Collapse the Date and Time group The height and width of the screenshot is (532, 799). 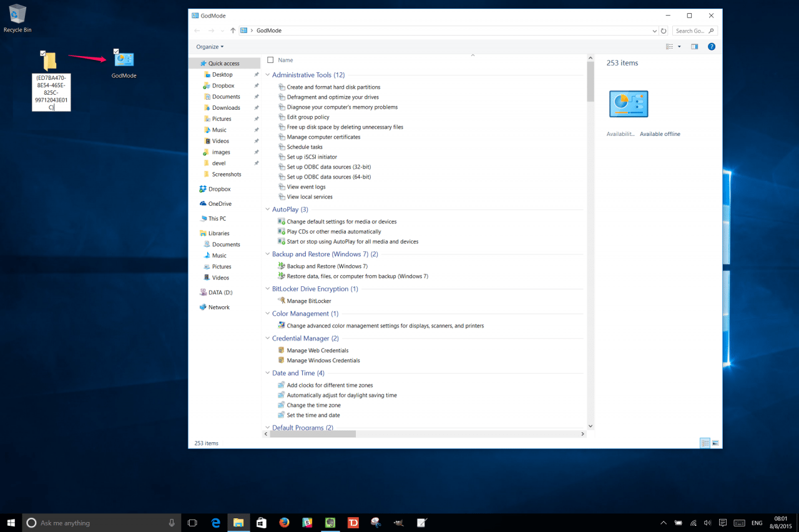tap(268, 373)
